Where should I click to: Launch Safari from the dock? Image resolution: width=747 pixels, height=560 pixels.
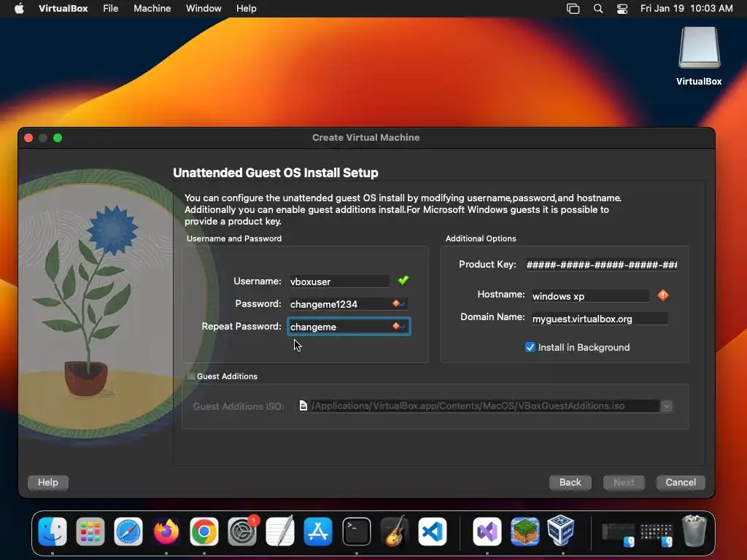(x=128, y=532)
